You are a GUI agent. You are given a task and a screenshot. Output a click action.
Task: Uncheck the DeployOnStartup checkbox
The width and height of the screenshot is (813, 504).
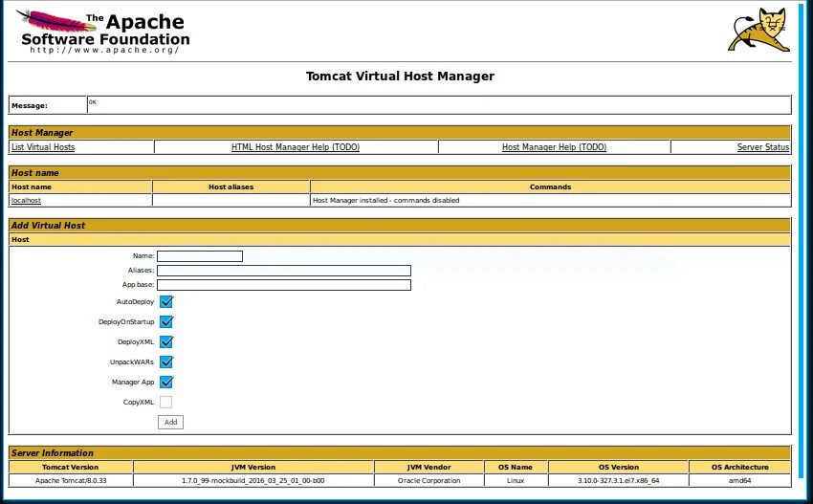point(165,322)
